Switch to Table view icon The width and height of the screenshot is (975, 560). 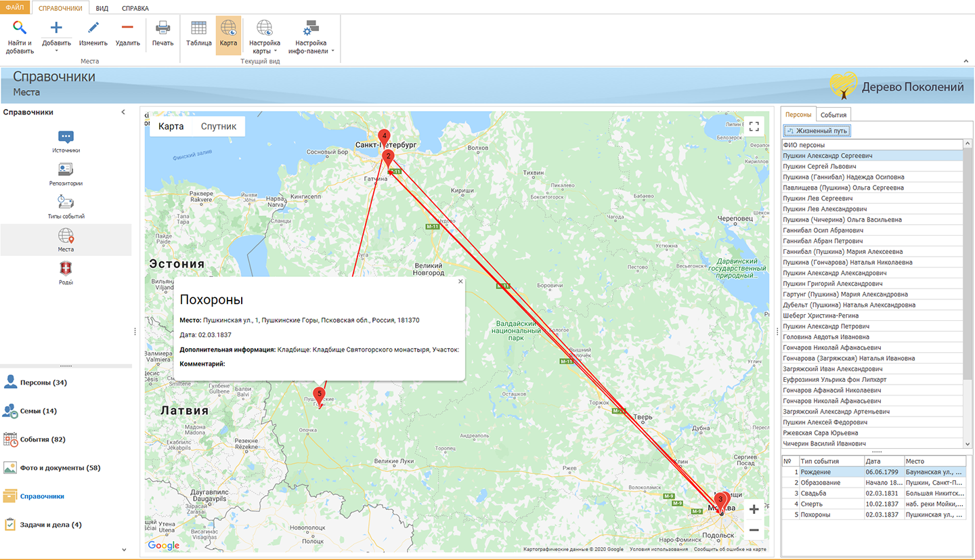(199, 28)
